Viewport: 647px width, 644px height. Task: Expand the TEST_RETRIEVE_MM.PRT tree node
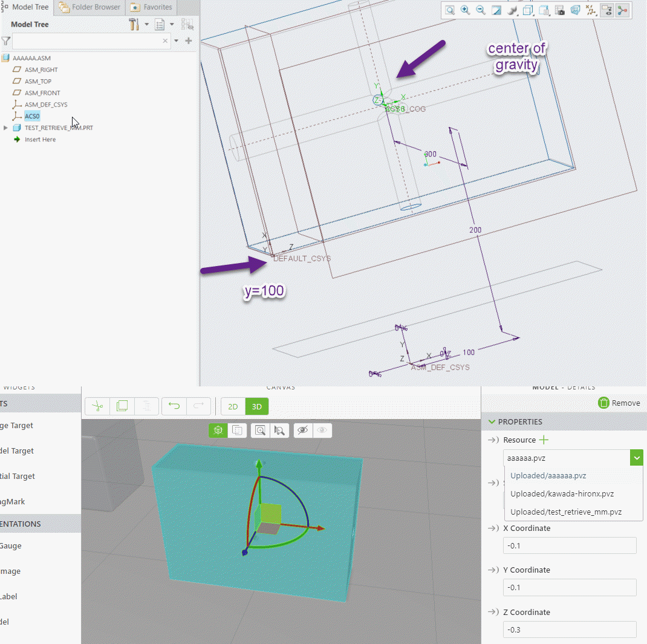click(x=6, y=128)
